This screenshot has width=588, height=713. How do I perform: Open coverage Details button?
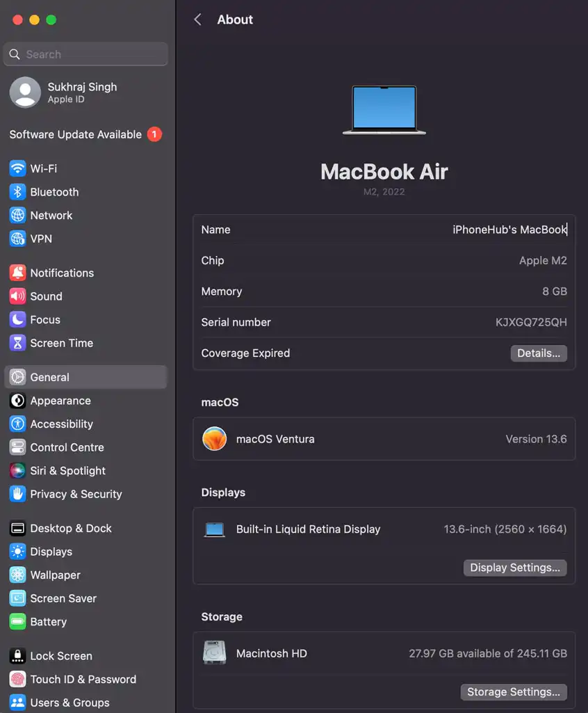click(x=539, y=353)
